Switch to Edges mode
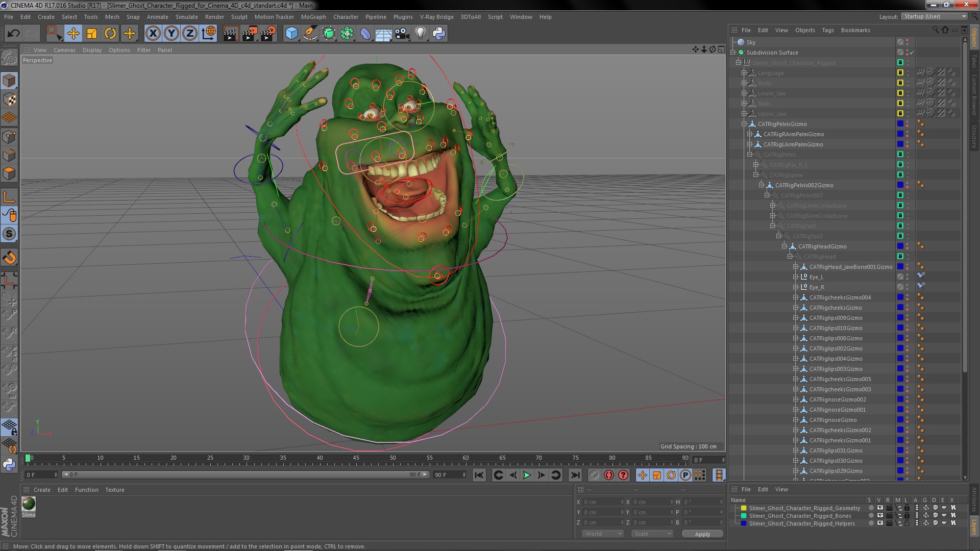This screenshot has height=551, width=980. (x=9, y=155)
